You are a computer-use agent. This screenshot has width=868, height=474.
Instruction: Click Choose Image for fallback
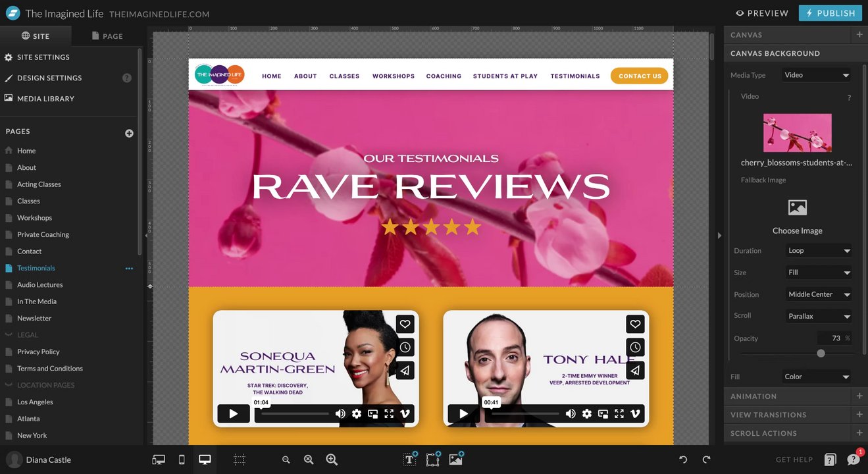[798, 217]
